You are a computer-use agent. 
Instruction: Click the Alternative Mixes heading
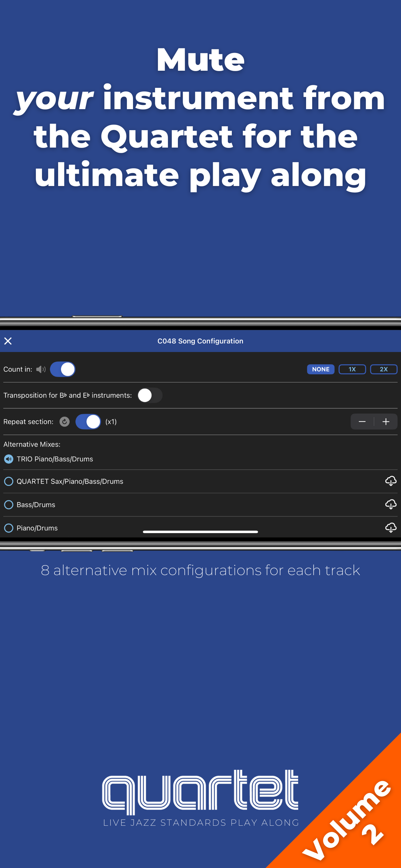tap(32, 444)
